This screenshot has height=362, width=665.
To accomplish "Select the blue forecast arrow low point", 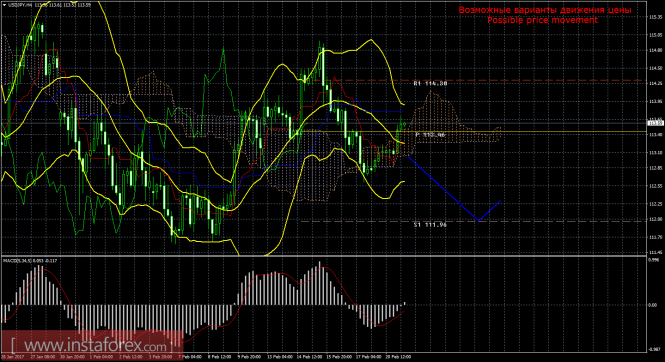I will pyautogui.click(x=479, y=220).
